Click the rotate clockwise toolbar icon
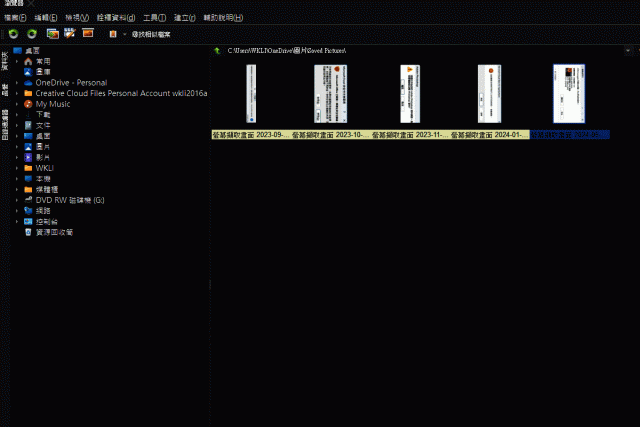The height and width of the screenshot is (427, 640). [x=32, y=34]
